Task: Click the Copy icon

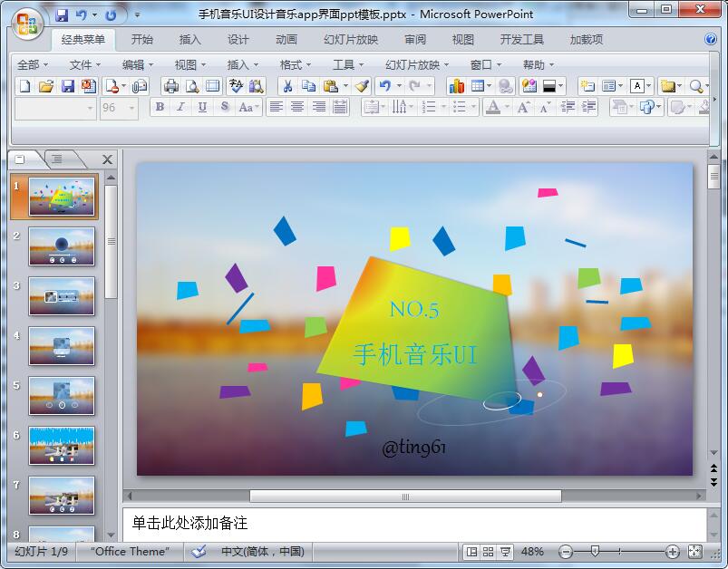Action: tap(308, 86)
